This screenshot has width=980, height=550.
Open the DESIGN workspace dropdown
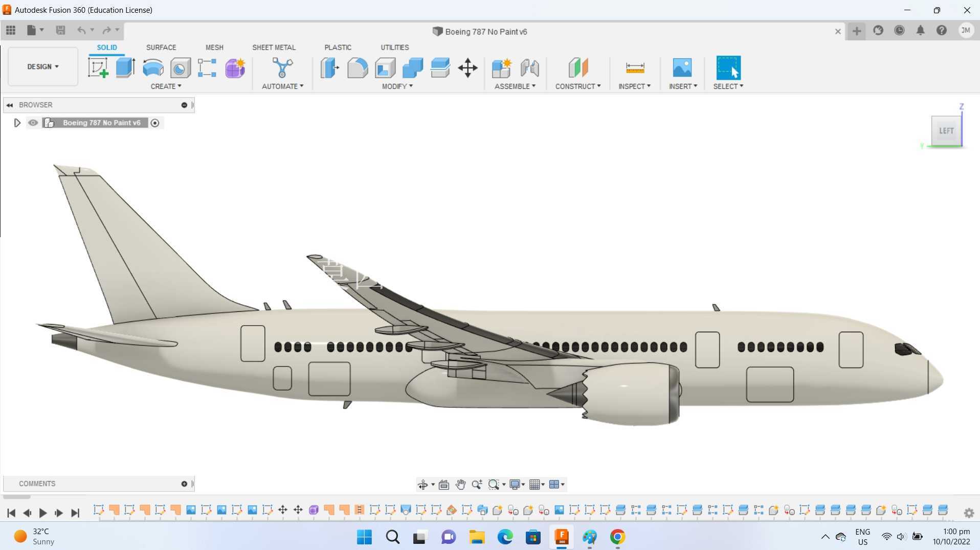click(43, 67)
